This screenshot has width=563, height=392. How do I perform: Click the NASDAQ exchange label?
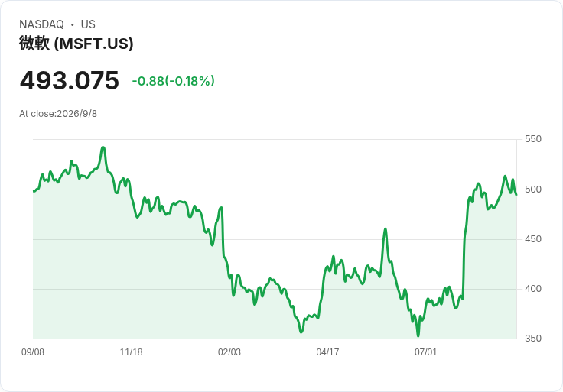[x=41, y=24]
